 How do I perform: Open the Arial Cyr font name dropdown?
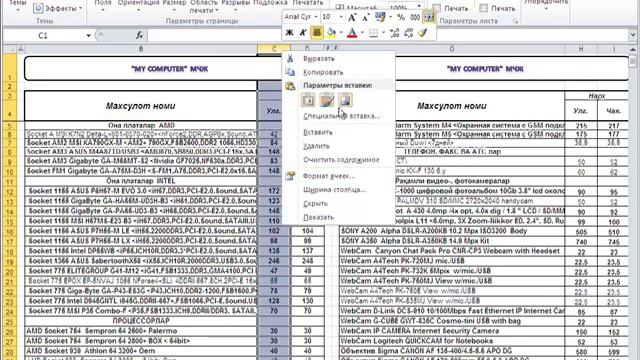[316, 17]
